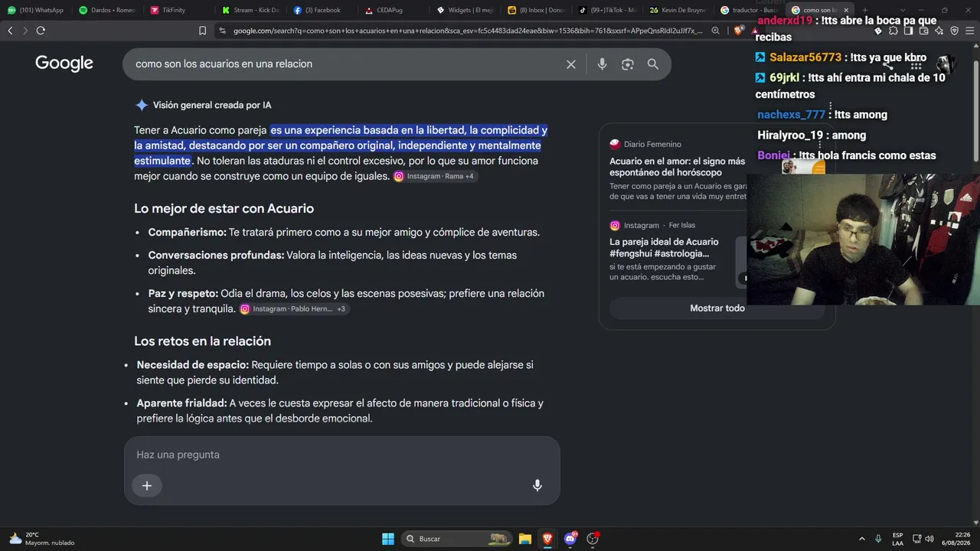Open the Instagram · Rama +4 source chip
The image size is (980, 551).
click(x=435, y=177)
